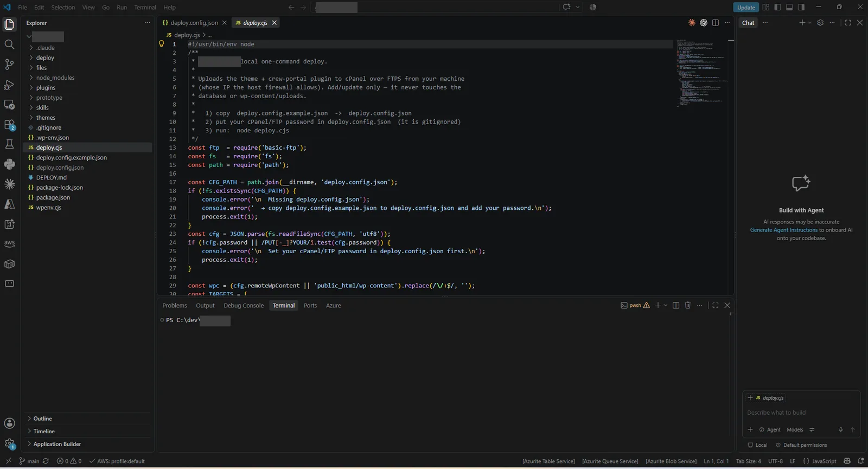Open the Testing flask view
Viewport: 868px width, 469px height.
point(9,144)
